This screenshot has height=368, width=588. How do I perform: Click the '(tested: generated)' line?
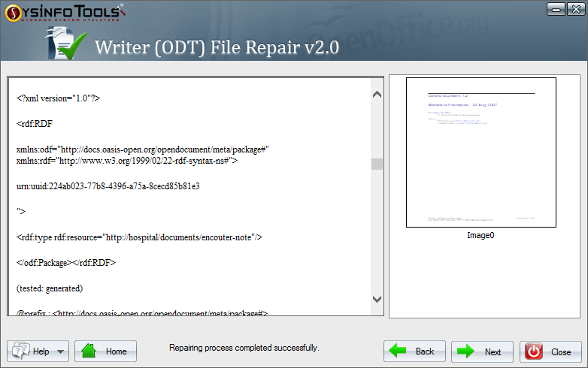(x=50, y=288)
